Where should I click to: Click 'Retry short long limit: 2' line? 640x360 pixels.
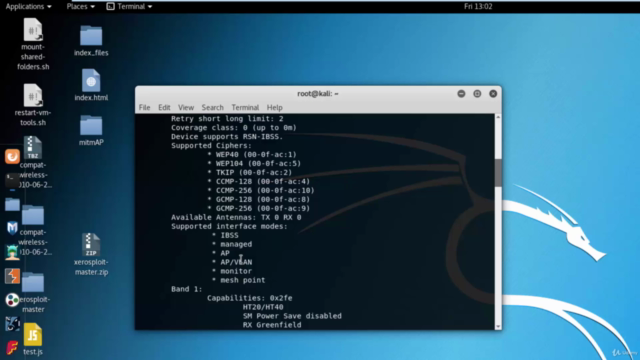pyautogui.click(x=227, y=119)
